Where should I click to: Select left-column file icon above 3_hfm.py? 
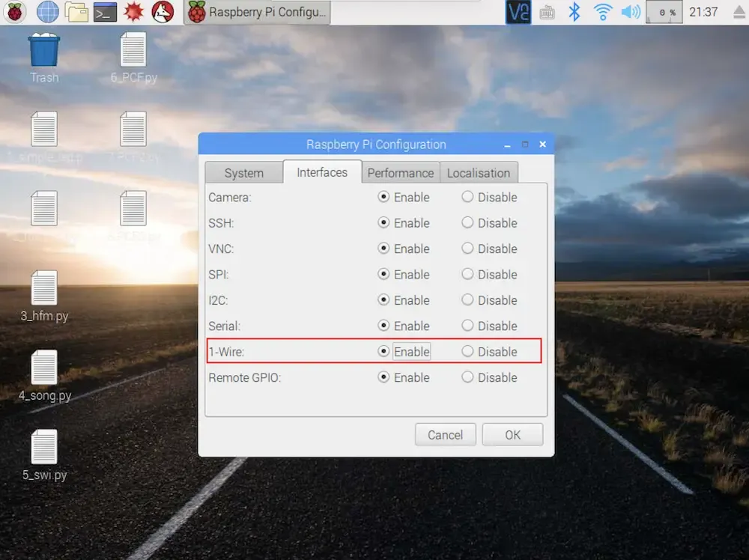[44, 208]
